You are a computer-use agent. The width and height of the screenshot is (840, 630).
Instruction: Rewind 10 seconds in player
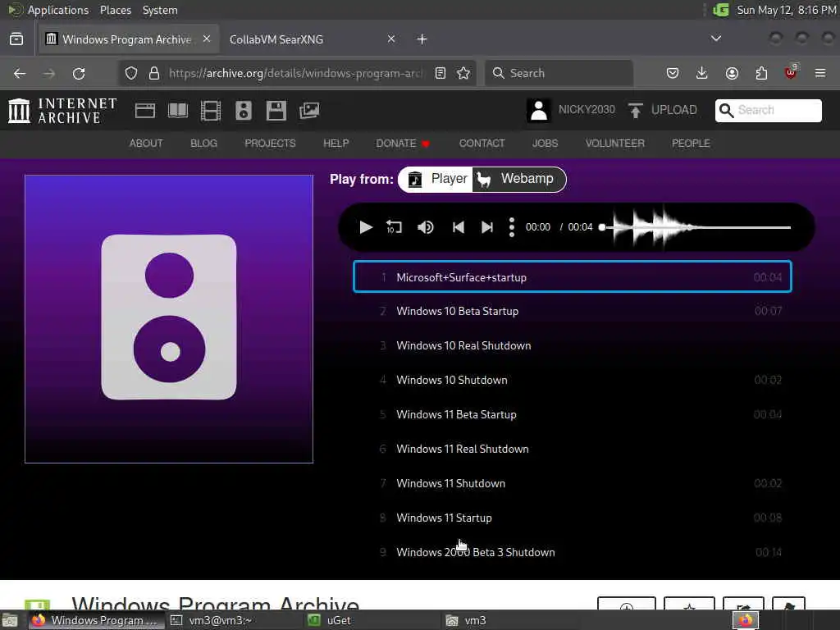coord(395,227)
